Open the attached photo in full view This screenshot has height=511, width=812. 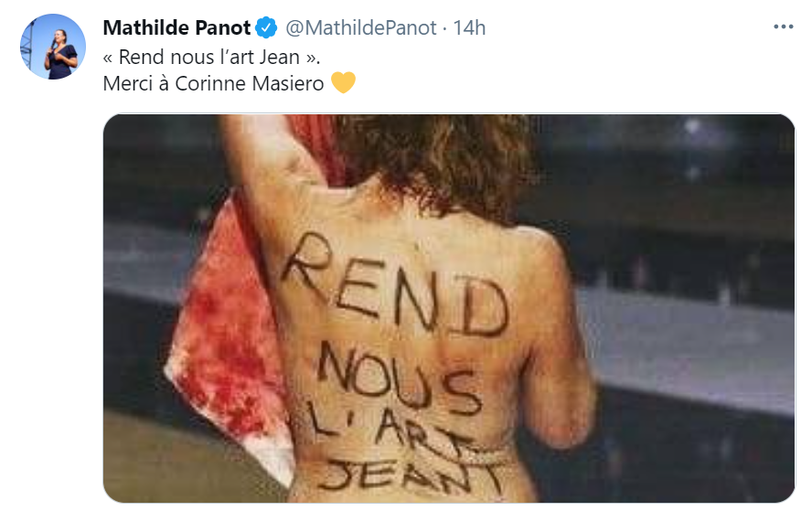tap(449, 308)
